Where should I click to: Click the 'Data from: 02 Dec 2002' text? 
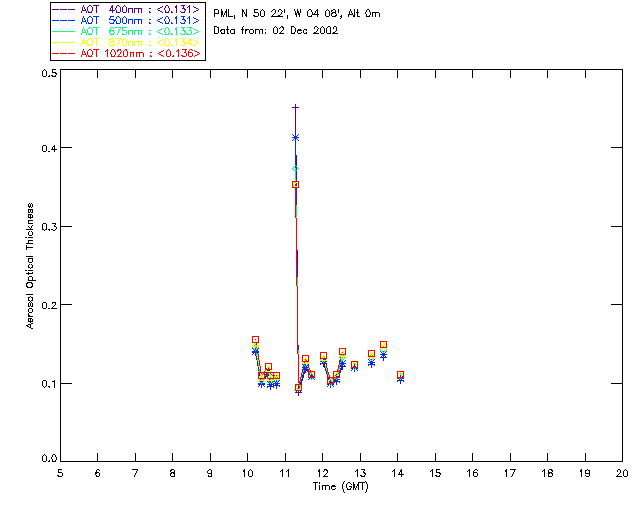[x=276, y=31]
